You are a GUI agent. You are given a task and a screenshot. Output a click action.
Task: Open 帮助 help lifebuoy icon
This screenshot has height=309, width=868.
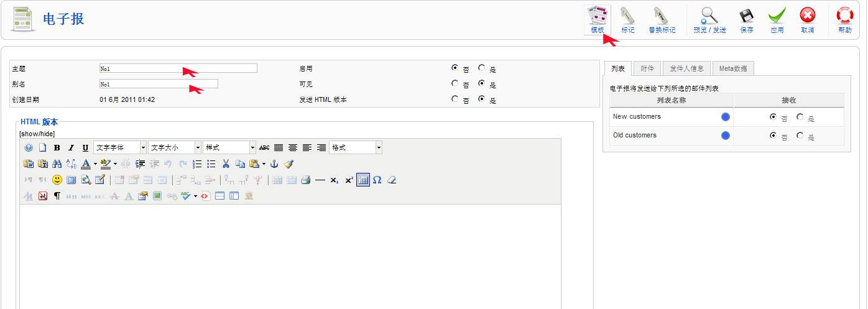tap(845, 20)
